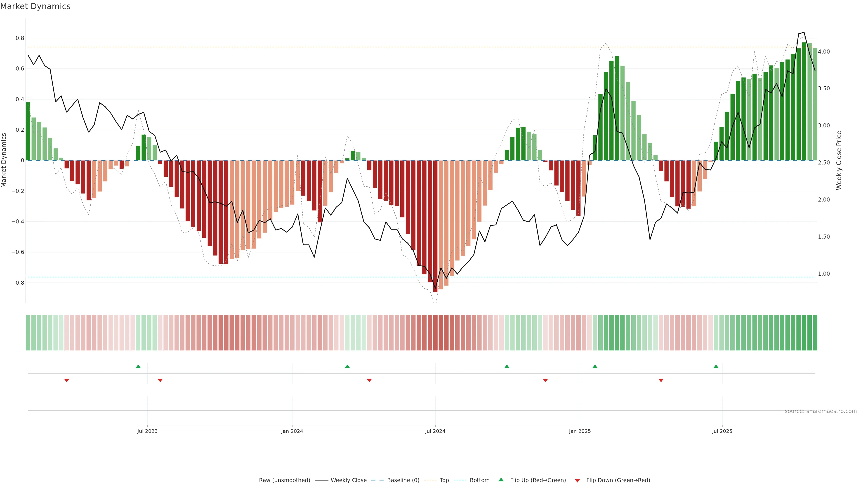
Task: Click the Jul 2024 x-axis label
Action: (435, 431)
